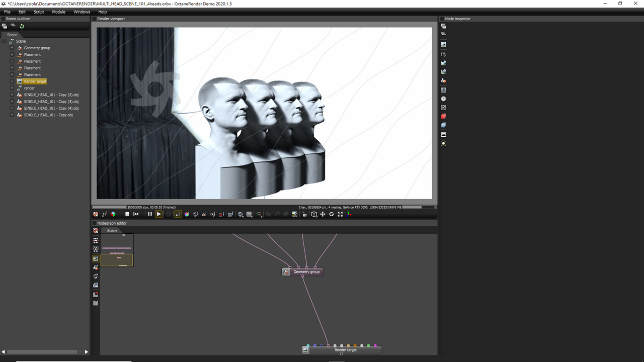Click the stop render button
644x362 pixels.
127,214
